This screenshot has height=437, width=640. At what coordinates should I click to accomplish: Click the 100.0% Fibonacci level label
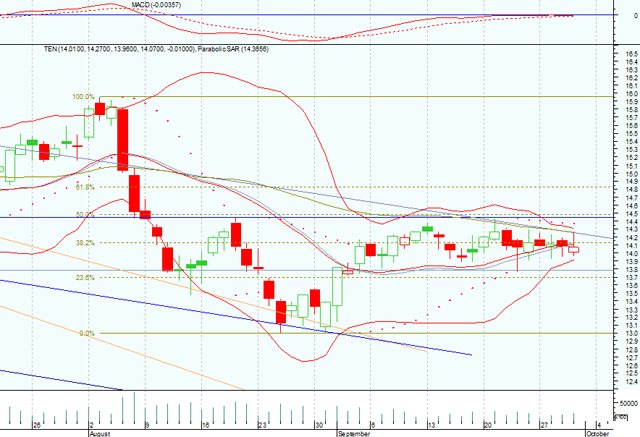point(83,97)
